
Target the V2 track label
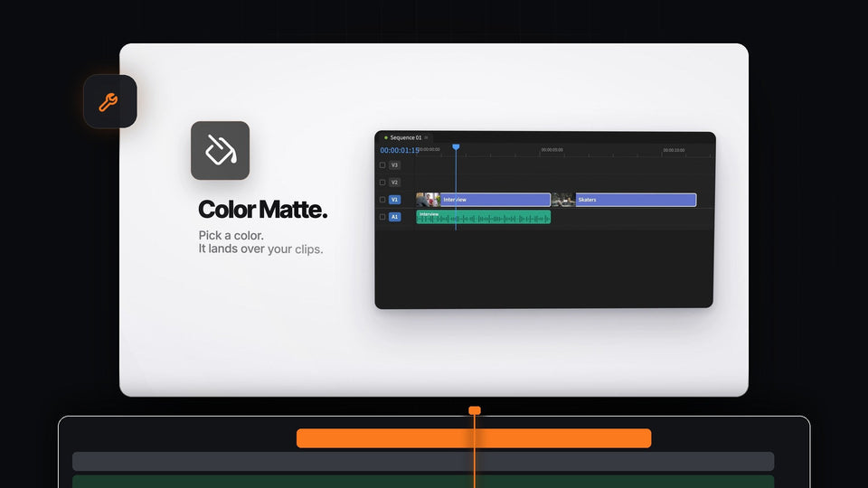tap(395, 182)
